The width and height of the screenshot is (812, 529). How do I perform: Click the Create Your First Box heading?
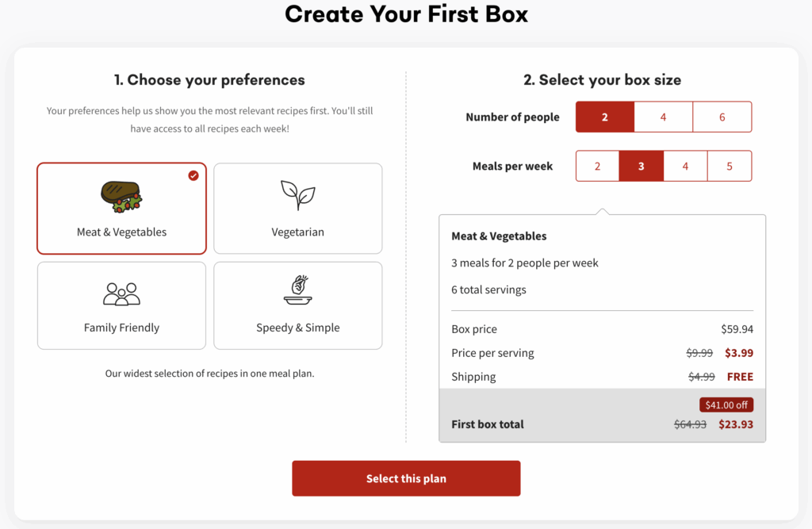406,14
